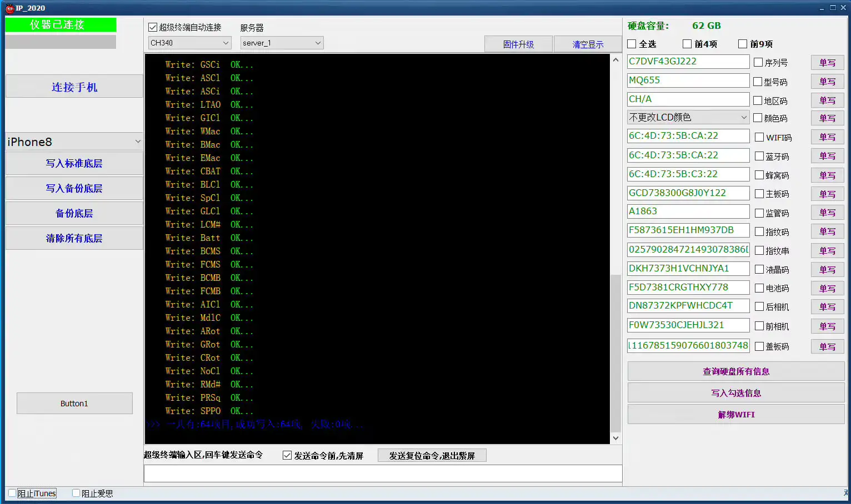Viewport: 851px width, 504px height.
Task: Enable the 全选 select-all checkbox
Action: point(632,44)
